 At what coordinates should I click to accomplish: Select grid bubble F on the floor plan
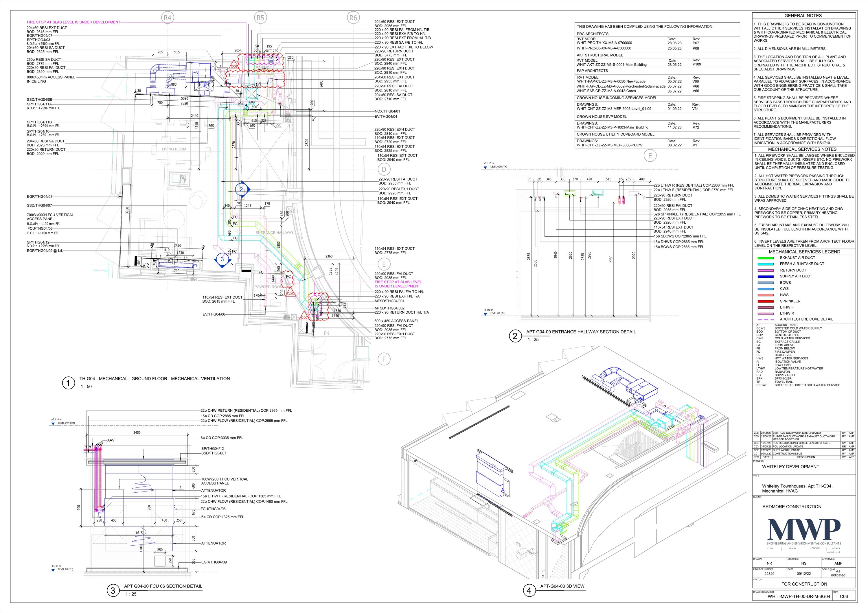[384, 359]
